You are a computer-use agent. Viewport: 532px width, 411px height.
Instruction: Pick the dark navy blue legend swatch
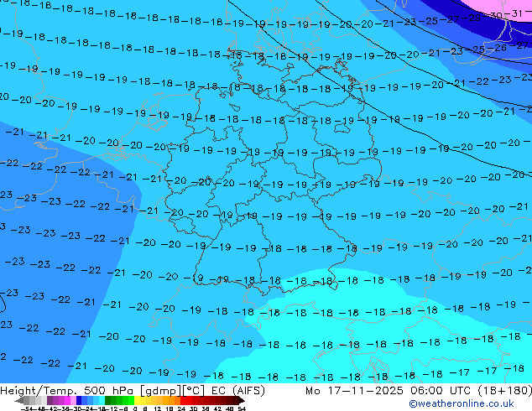coord(79,401)
